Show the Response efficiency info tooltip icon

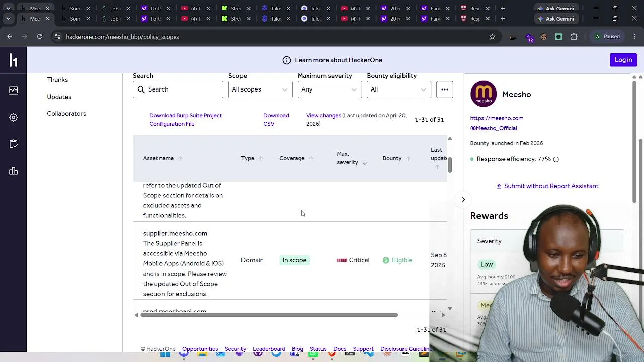556,159
